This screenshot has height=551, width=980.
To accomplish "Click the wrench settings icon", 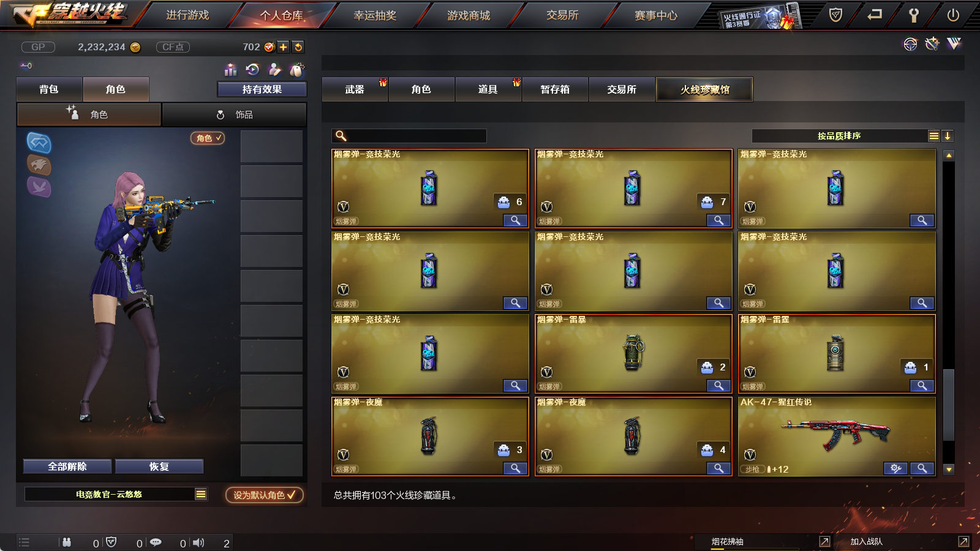I will (913, 15).
